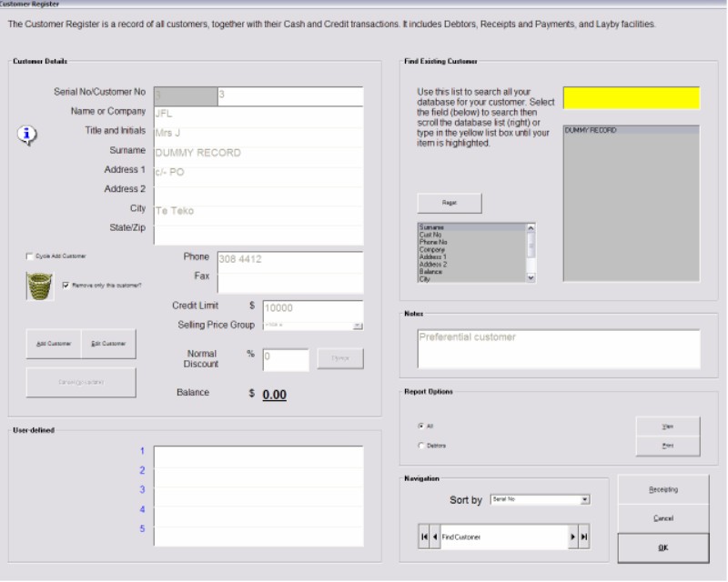Click the blue information icon

pyautogui.click(x=29, y=135)
